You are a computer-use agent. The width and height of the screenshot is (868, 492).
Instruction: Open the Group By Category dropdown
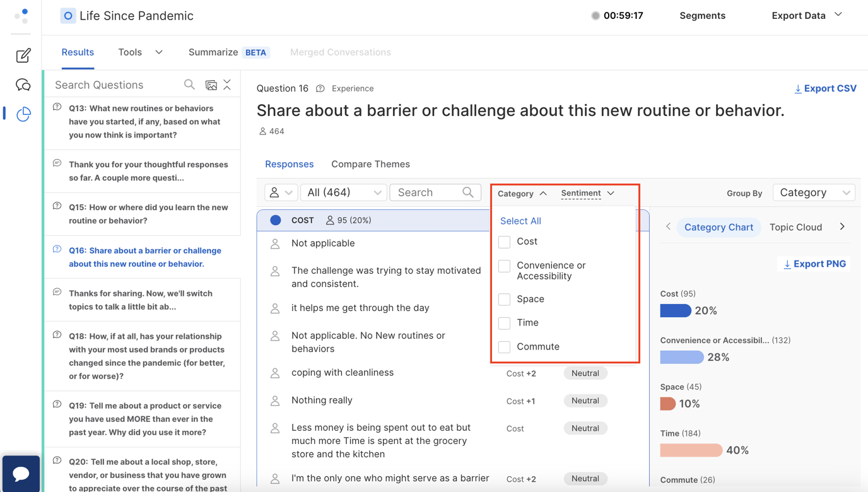pos(814,192)
